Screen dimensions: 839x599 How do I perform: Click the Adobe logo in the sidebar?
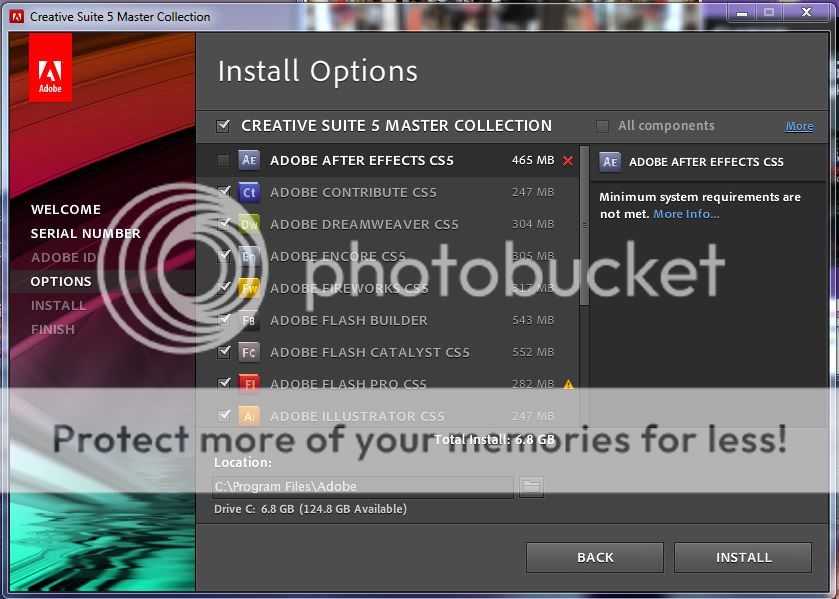50,67
